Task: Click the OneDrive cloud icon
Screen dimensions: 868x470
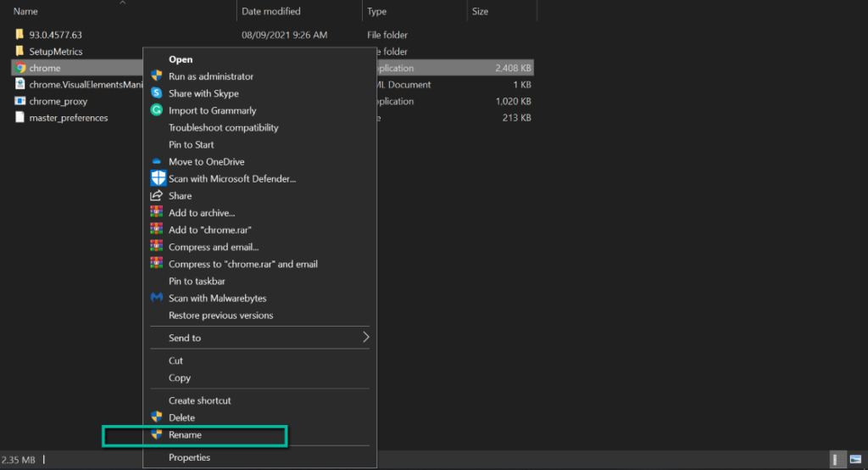Action: tap(156, 162)
